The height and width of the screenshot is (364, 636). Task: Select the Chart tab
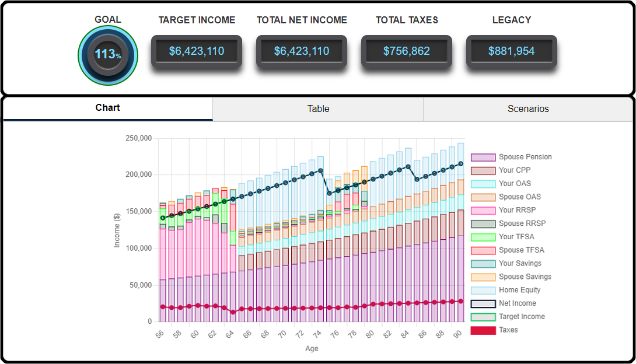108,108
